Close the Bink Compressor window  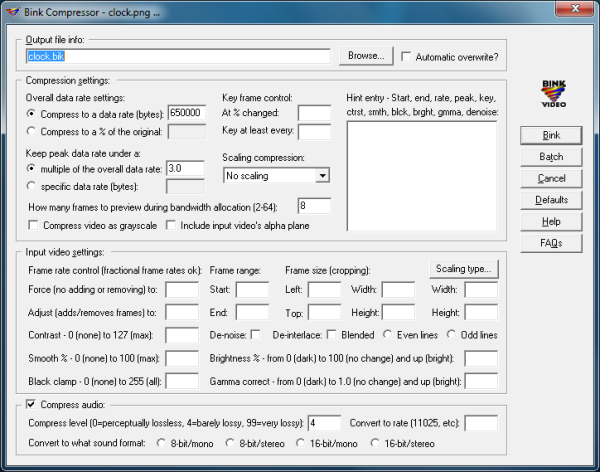[x=574, y=8]
